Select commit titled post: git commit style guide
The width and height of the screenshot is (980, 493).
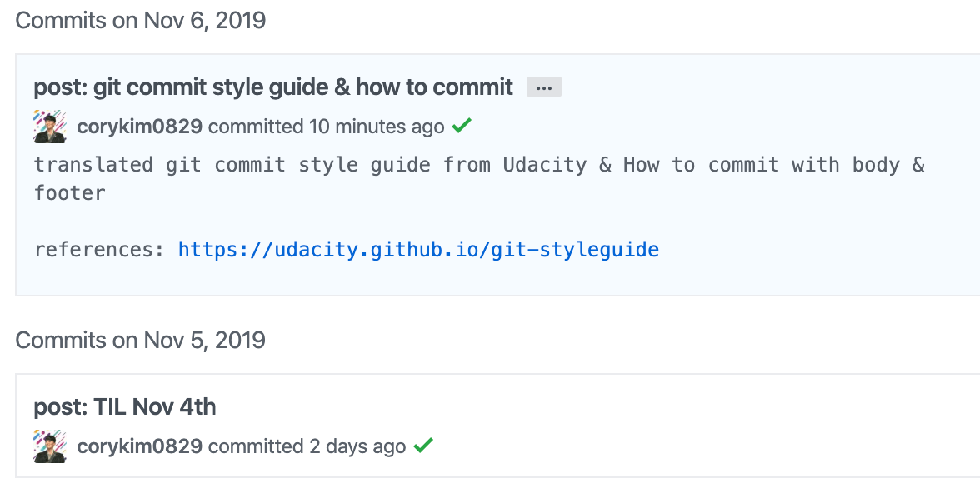point(272,87)
